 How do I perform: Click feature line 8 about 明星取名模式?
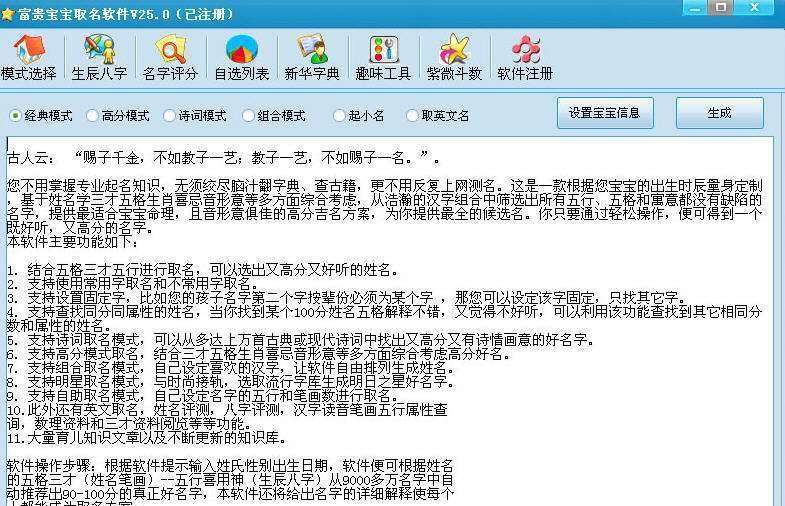[231, 382]
